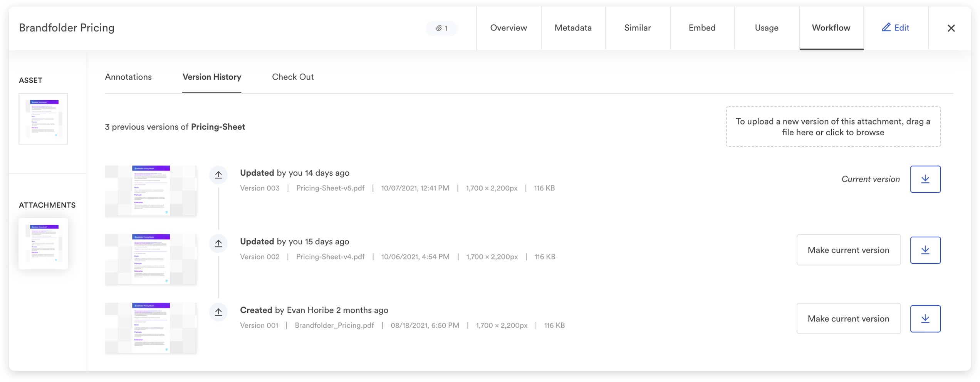Image resolution: width=980 pixels, height=382 pixels.
Task: Click the attachment count paperclip badge
Action: (x=442, y=28)
